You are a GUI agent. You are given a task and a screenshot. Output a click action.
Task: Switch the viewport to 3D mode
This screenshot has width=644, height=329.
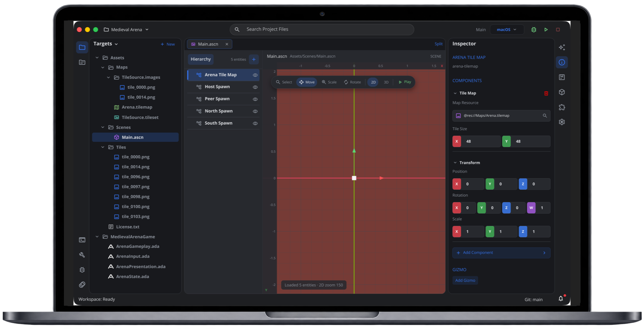click(386, 82)
